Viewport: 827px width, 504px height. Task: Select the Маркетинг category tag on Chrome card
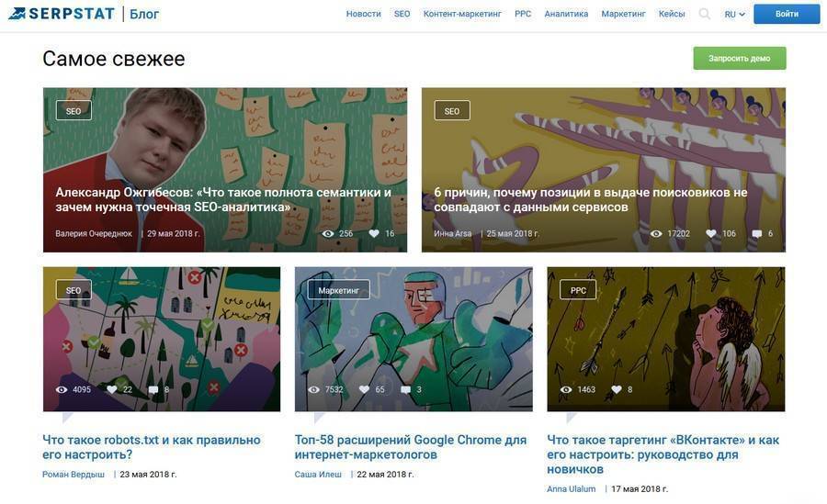(x=338, y=290)
